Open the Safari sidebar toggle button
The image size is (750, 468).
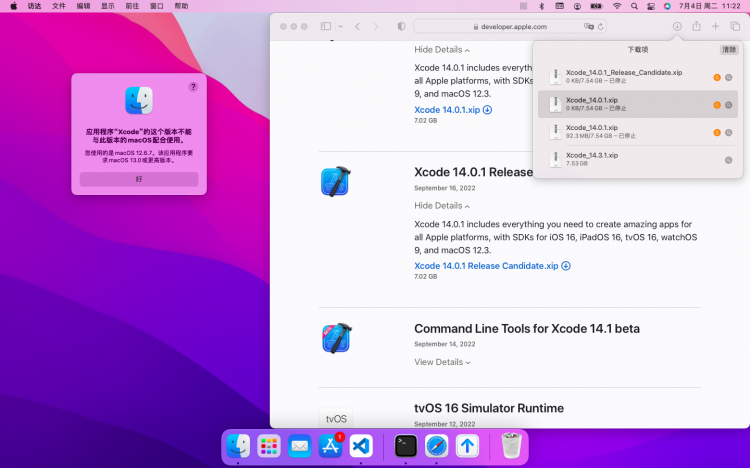pos(326,26)
